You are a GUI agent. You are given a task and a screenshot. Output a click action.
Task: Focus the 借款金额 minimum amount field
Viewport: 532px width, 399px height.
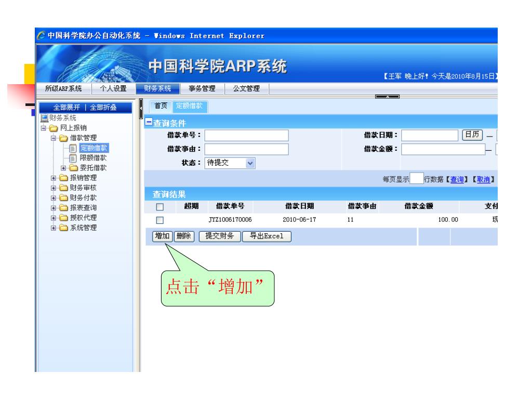443,149
